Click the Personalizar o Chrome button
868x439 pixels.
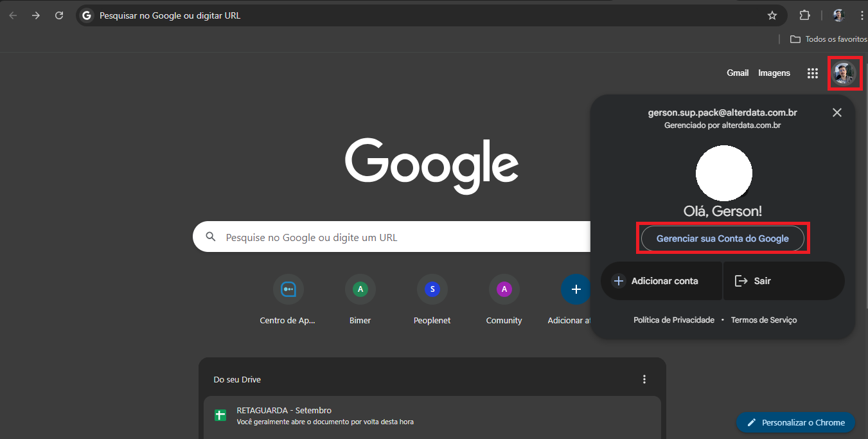click(795, 422)
